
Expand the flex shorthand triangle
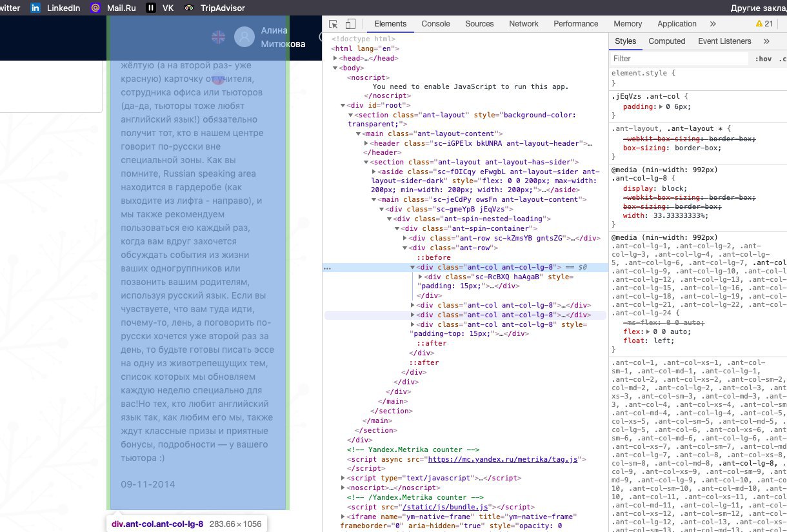point(648,331)
